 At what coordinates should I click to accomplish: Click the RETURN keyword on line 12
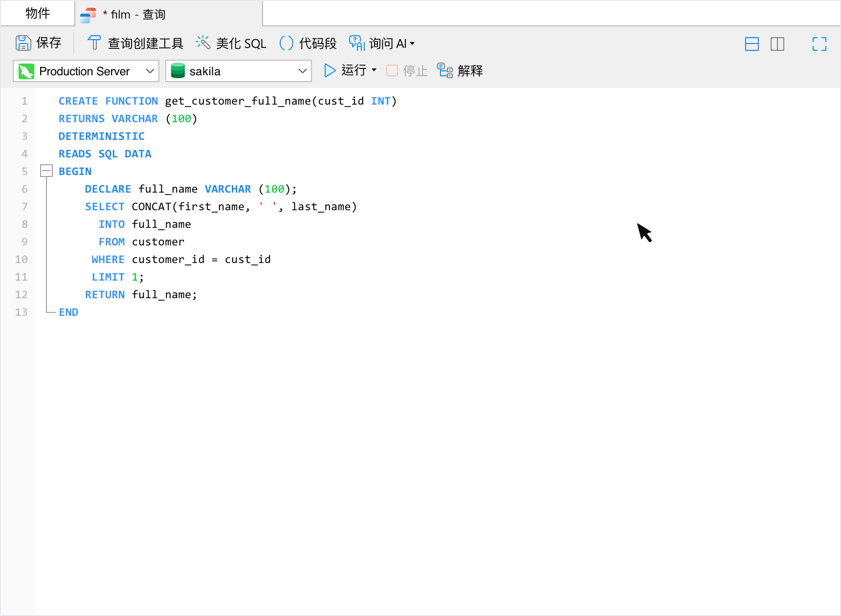coord(105,295)
